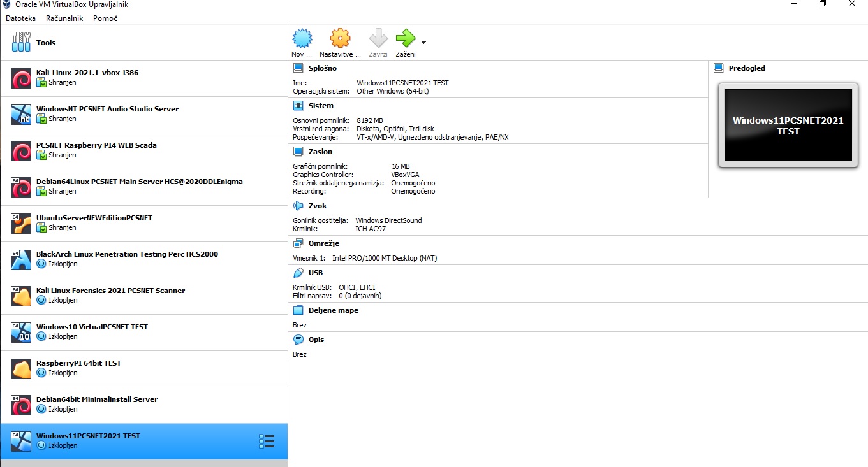Click Other Windows (64-bit) value
Screen dimensions: 868x467
coord(393,91)
